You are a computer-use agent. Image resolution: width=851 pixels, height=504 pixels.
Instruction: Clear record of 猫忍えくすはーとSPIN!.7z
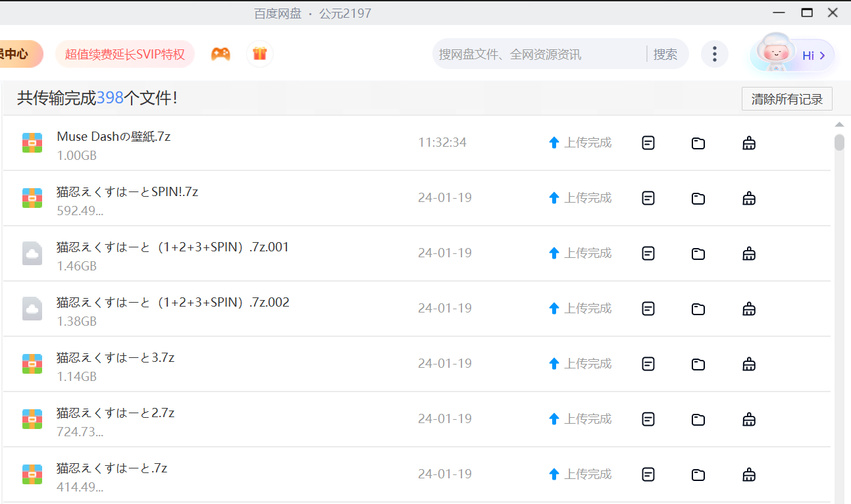pyautogui.click(x=748, y=198)
